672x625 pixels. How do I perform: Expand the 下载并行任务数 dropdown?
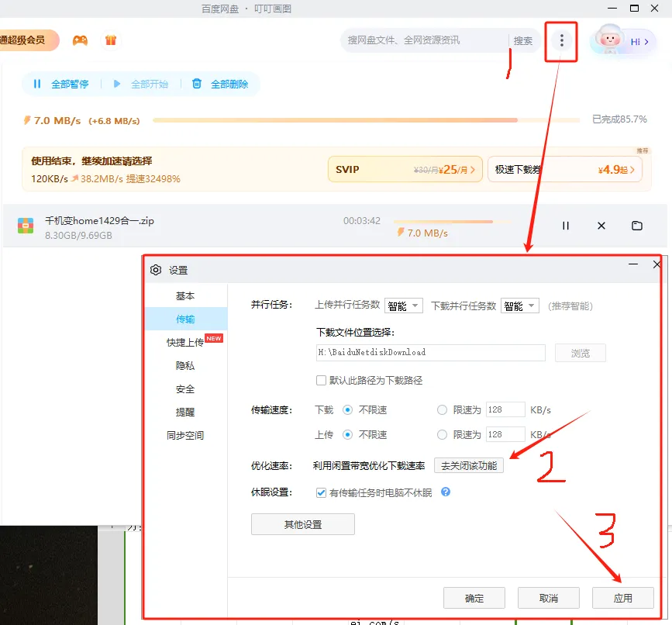pyautogui.click(x=519, y=306)
